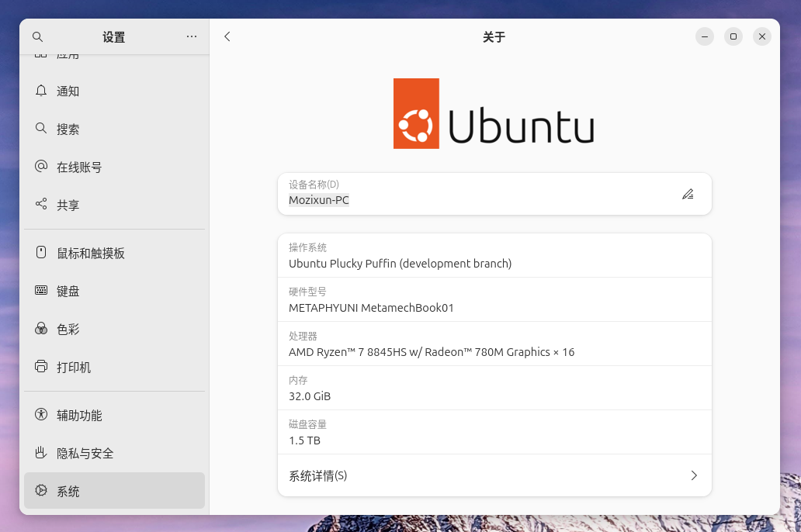The height and width of the screenshot is (532, 801).
Task: Click the 关于 page title
Action: 494,36
